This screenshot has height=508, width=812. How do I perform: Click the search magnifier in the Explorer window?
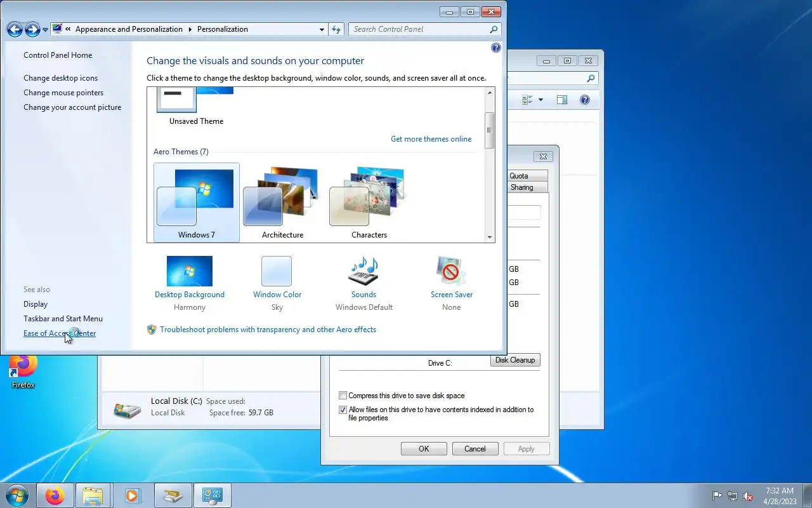591,79
